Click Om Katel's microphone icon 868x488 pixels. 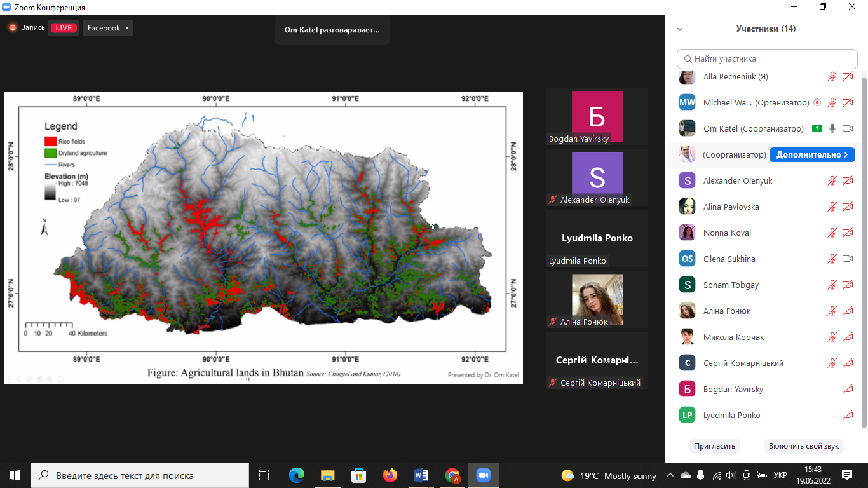pos(832,128)
